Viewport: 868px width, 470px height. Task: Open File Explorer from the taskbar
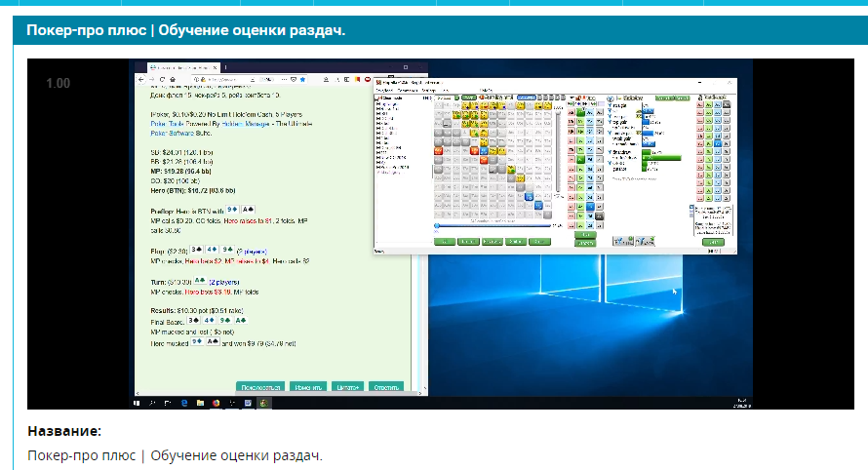[200, 403]
